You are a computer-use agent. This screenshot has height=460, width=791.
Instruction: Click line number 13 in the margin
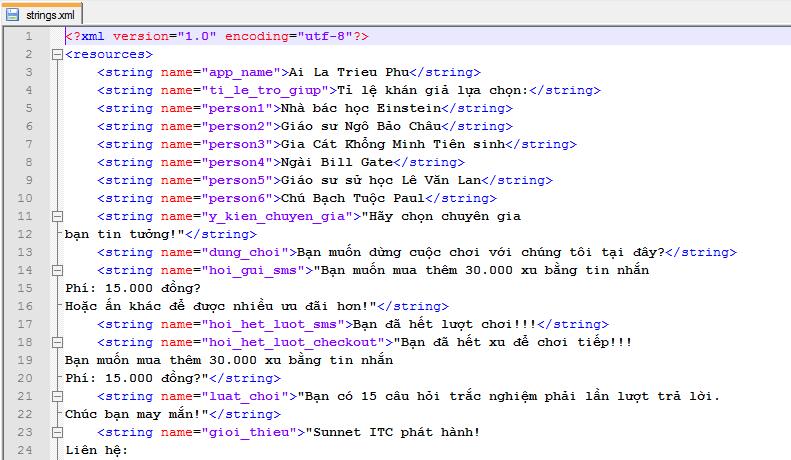tap(25, 252)
